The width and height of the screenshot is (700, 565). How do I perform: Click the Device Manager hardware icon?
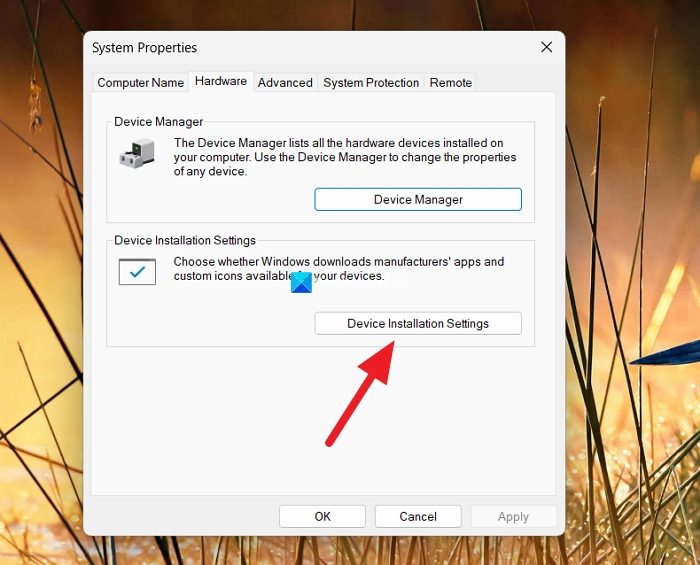[137, 153]
